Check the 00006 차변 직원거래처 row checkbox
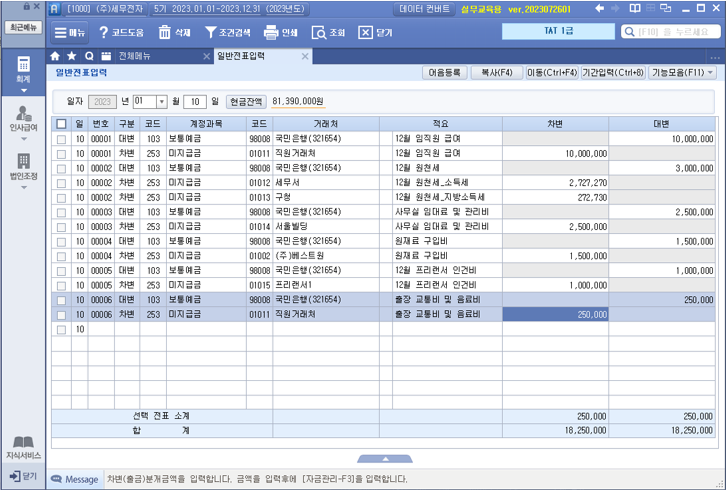Screen dimensions: 726x490 click(61, 315)
